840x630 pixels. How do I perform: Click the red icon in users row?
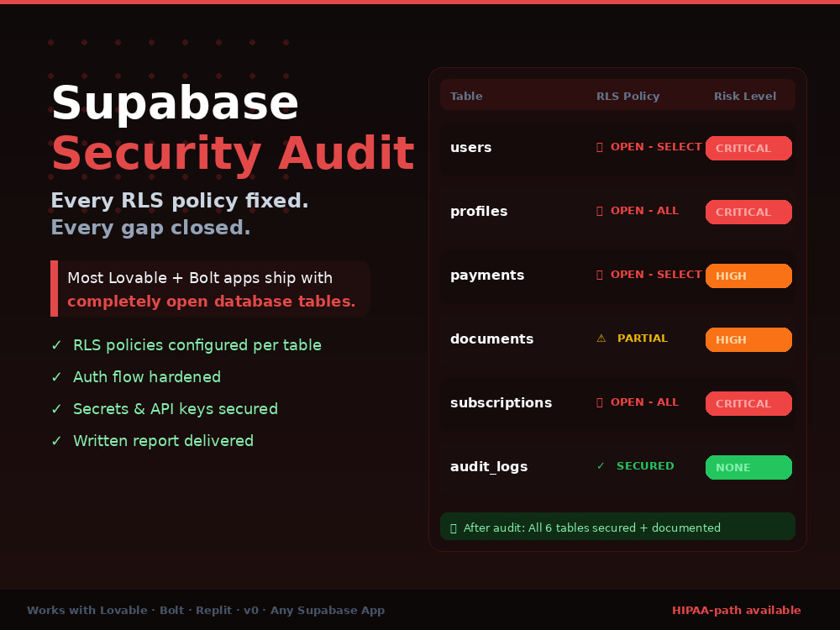point(600,147)
